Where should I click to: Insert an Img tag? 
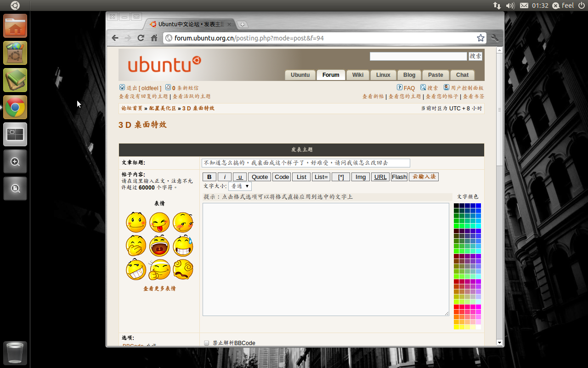click(x=361, y=177)
